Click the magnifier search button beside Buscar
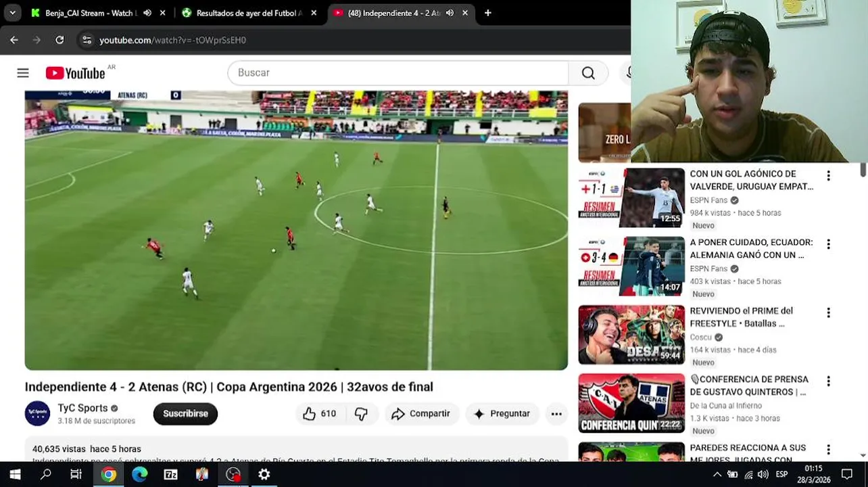Image resolution: width=868 pixels, height=487 pixels. coord(588,73)
